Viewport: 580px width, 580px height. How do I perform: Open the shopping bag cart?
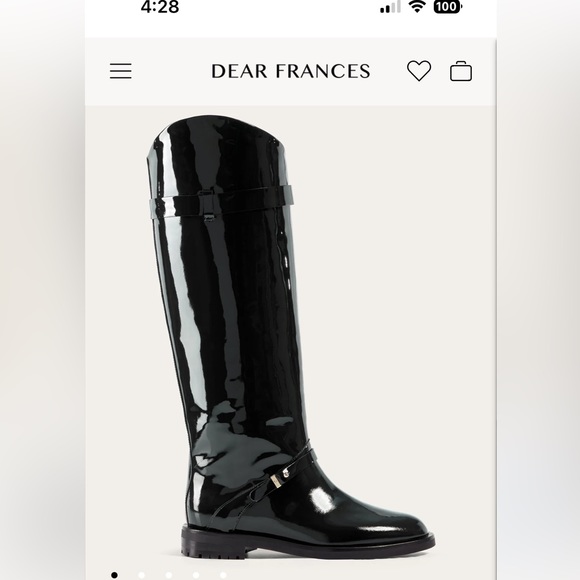[x=461, y=71]
